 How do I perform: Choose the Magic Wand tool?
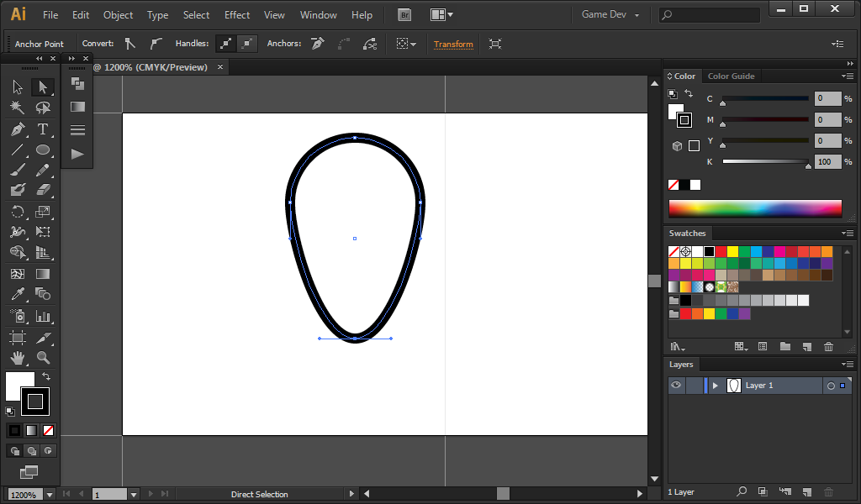pos(18,108)
